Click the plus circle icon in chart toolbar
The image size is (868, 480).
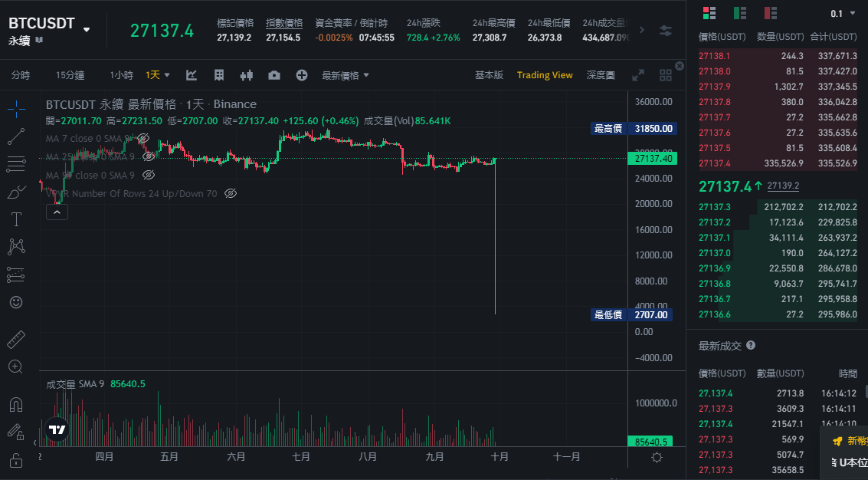[302, 75]
